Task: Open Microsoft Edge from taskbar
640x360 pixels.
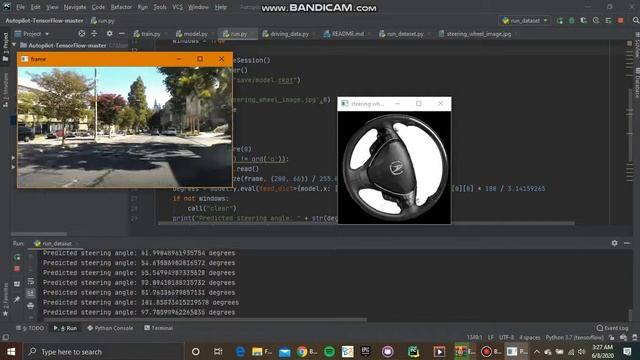Action: [x=240, y=351]
